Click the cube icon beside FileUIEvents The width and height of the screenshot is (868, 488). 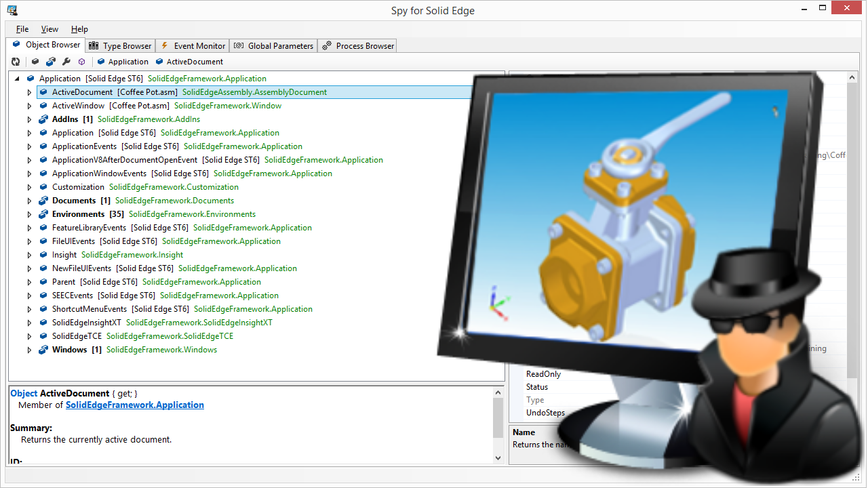tap(43, 241)
